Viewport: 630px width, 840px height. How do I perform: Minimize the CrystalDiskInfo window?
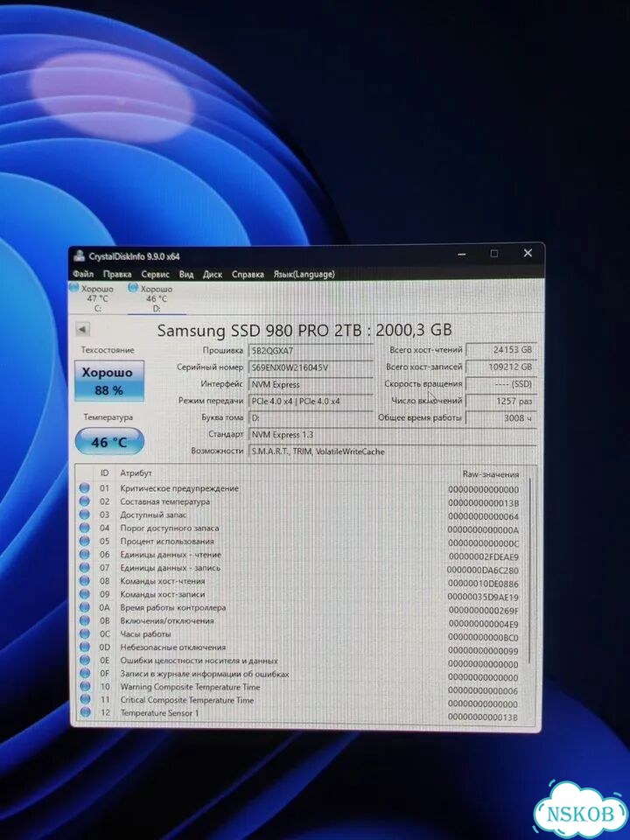click(x=462, y=254)
